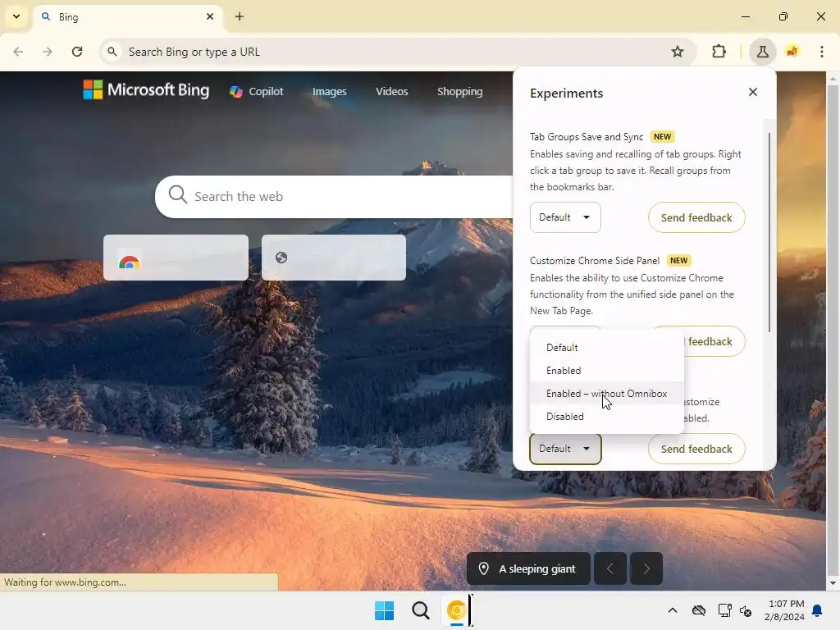Click the profile avatar icon in toolbar
Viewport: 840px width, 630px height.
coord(792,52)
